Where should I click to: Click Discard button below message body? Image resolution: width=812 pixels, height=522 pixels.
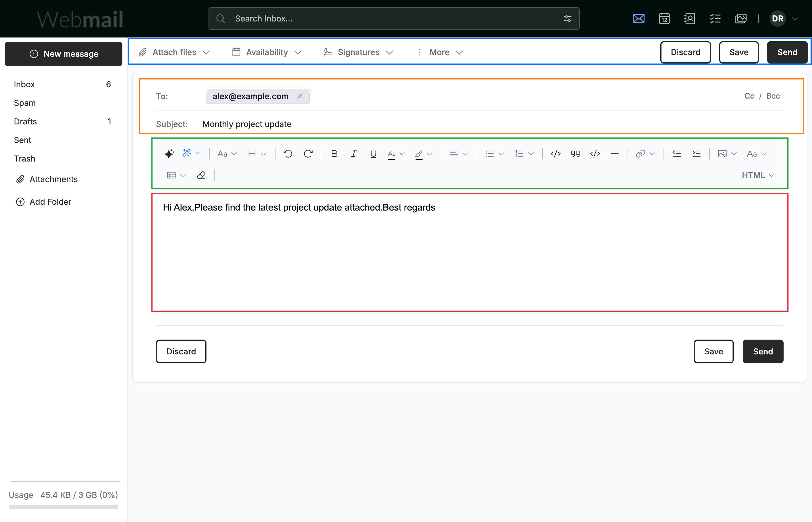pyautogui.click(x=181, y=351)
